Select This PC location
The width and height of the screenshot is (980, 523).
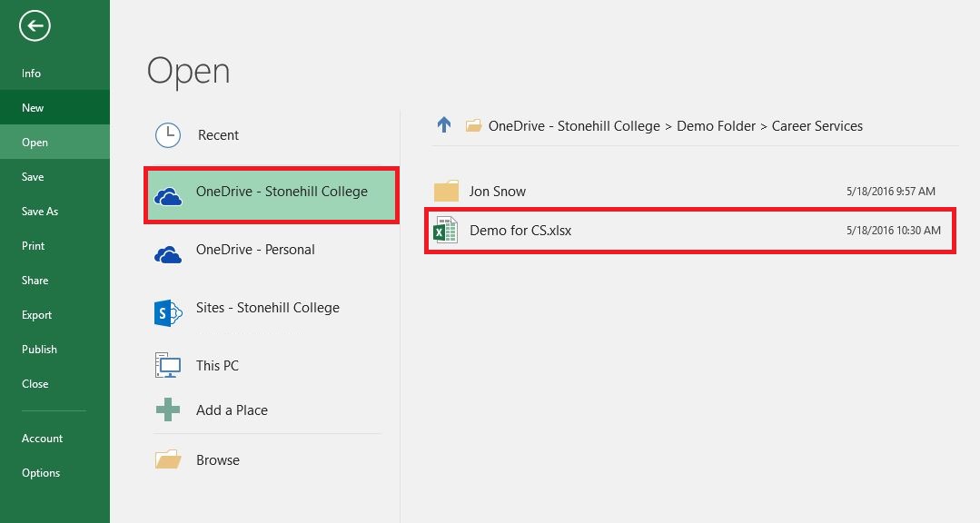coord(217,366)
